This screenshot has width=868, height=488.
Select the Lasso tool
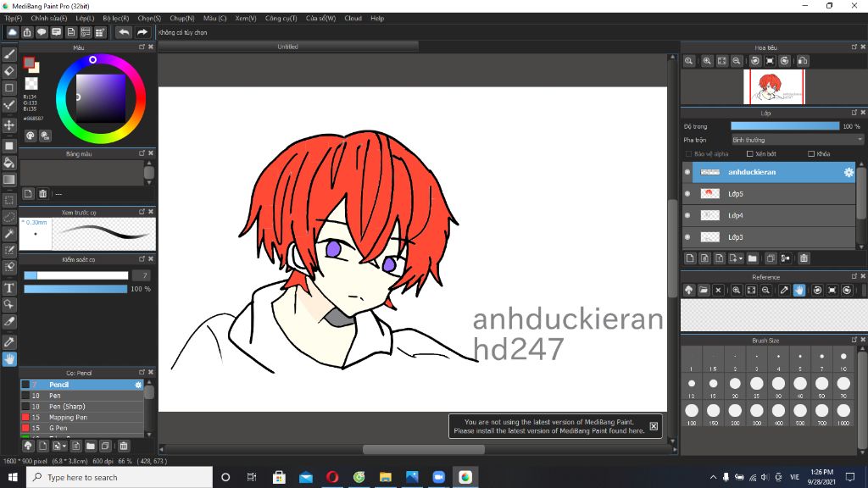(x=8, y=217)
